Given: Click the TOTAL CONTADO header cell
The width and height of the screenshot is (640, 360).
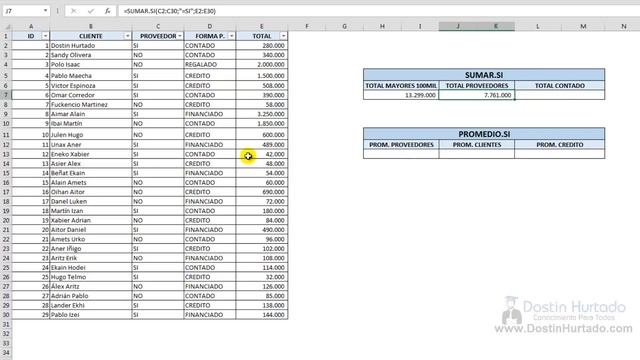Looking at the screenshot, I should pyautogui.click(x=560, y=86).
